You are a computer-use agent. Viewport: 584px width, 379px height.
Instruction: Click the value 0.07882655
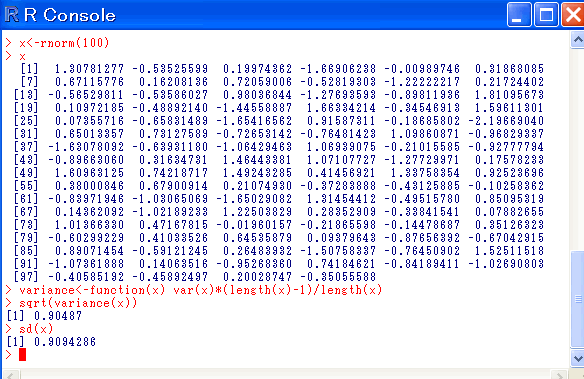pyautogui.click(x=510, y=212)
